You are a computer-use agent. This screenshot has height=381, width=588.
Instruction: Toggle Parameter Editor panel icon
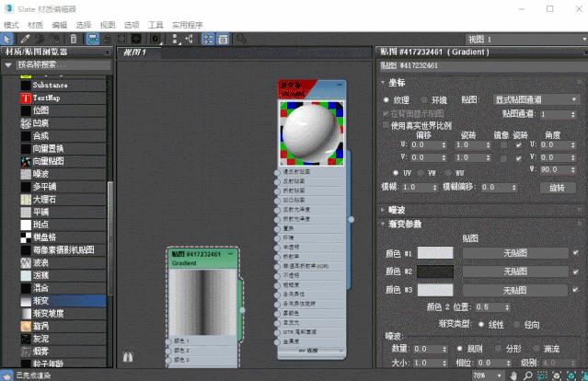(x=223, y=39)
